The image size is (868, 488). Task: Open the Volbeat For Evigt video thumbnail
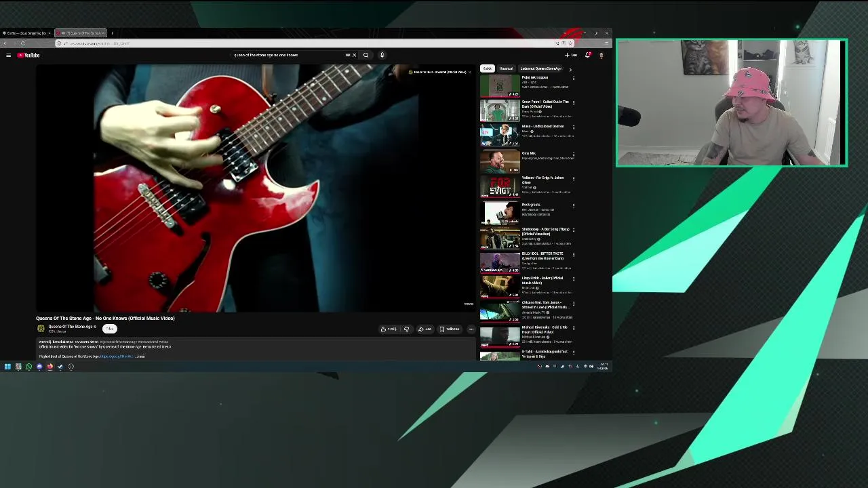pyautogui.click(x=500, y=186)
